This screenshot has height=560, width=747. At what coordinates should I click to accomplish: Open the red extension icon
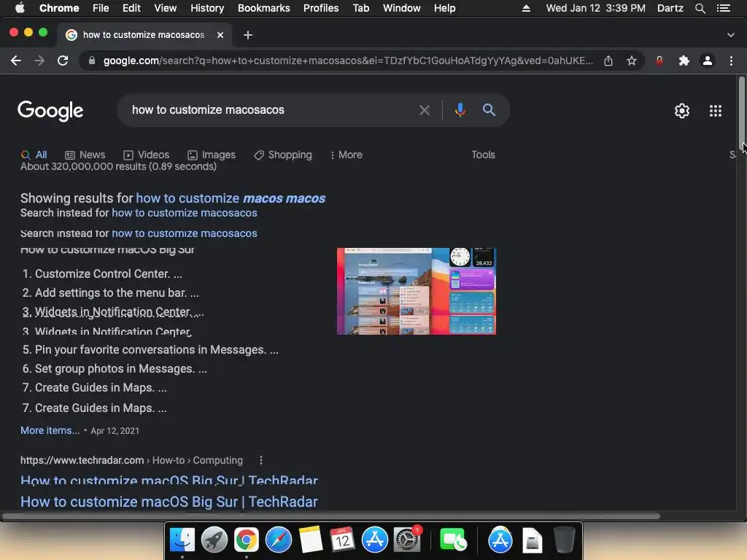[x=659, y=61]
